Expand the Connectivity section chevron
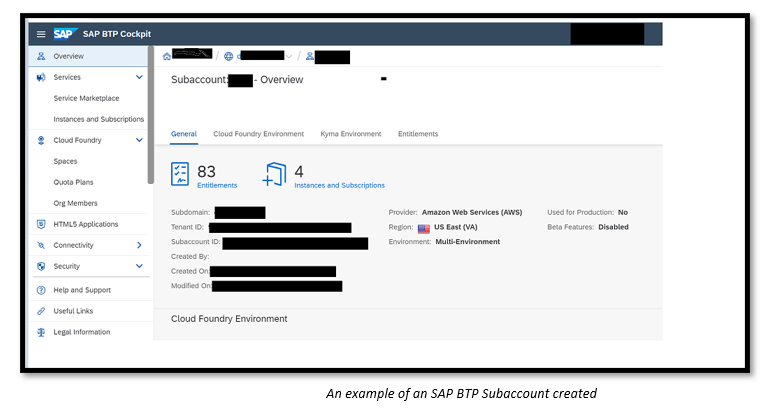This screenshot has height=416, width=775. click(139, 245)
